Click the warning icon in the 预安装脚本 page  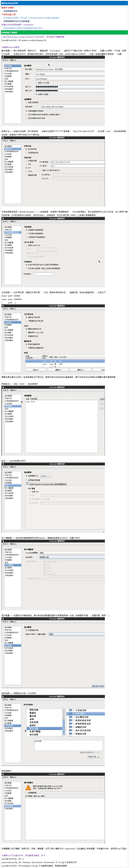tap(28, 788)
